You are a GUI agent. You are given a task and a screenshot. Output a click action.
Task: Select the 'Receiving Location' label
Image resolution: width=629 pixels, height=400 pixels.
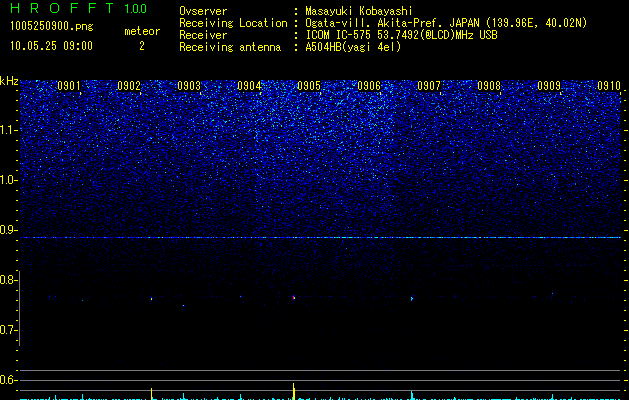click(x=233, y=23)
